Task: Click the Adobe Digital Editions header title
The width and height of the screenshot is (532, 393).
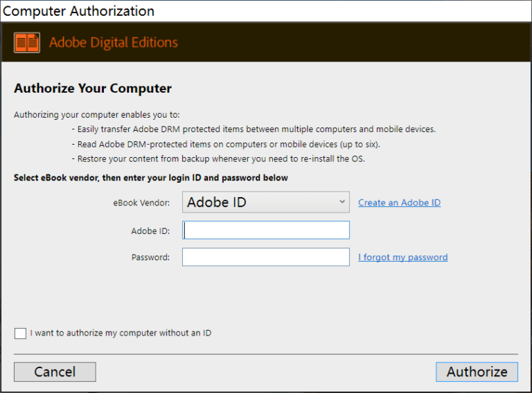Action: coord(113,43)
